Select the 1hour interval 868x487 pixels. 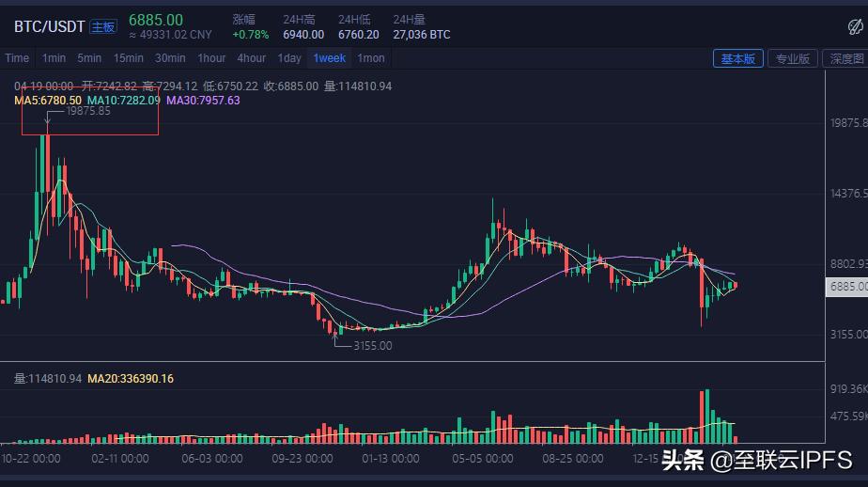[211, 58]
